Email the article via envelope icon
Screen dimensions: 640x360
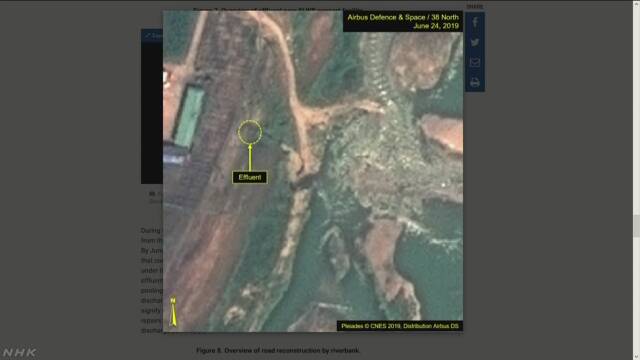475,62
